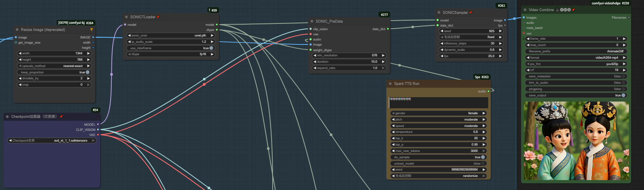Click the model output socket on SONICTLoader
The width and height of the screenshot is (644, 190).
tap(217, 25)
